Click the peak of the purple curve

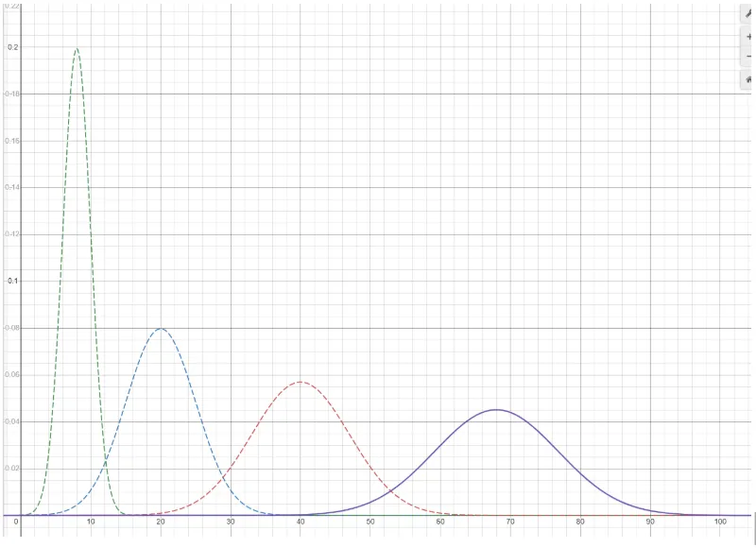494,410
